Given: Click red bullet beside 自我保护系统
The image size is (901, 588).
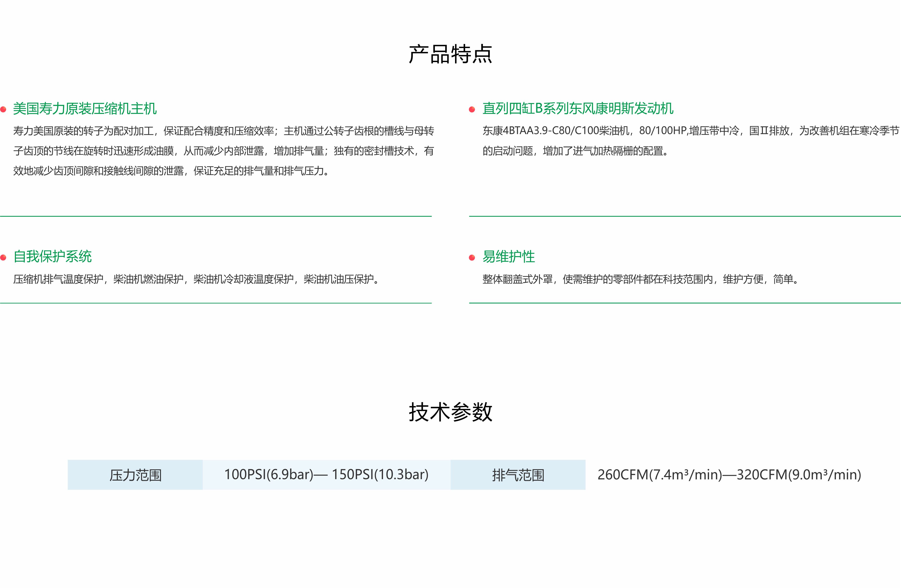Looking at the screenshot, I should [3, 257].
